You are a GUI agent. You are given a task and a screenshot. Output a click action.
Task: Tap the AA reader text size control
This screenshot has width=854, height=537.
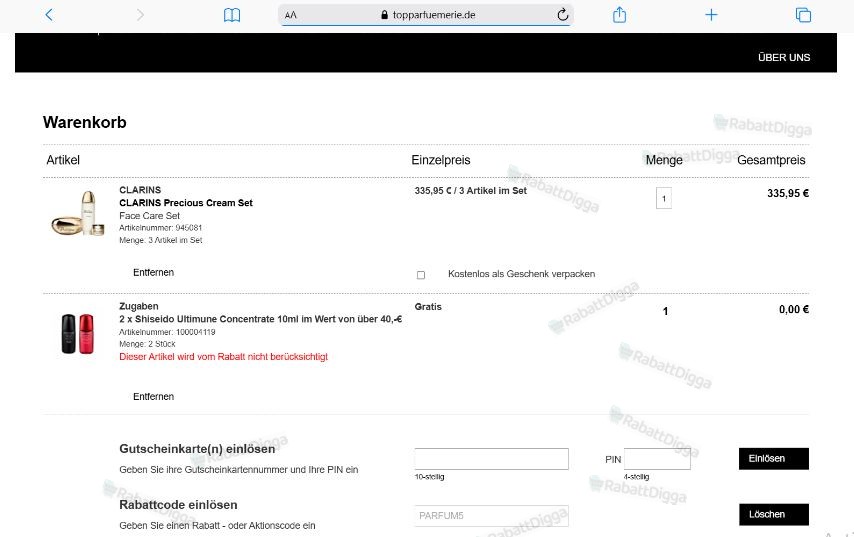pyautogui.click(x=291, y=15)
